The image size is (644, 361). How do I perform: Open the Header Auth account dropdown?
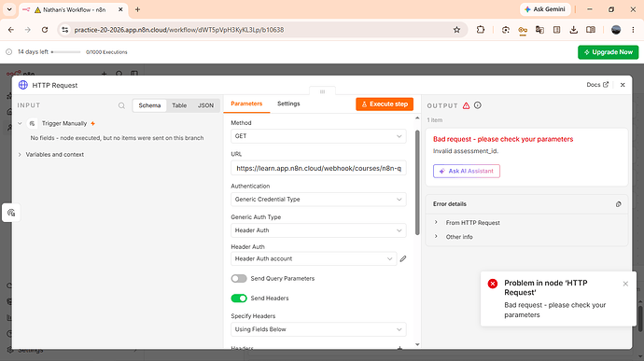(x=314, y=258)
